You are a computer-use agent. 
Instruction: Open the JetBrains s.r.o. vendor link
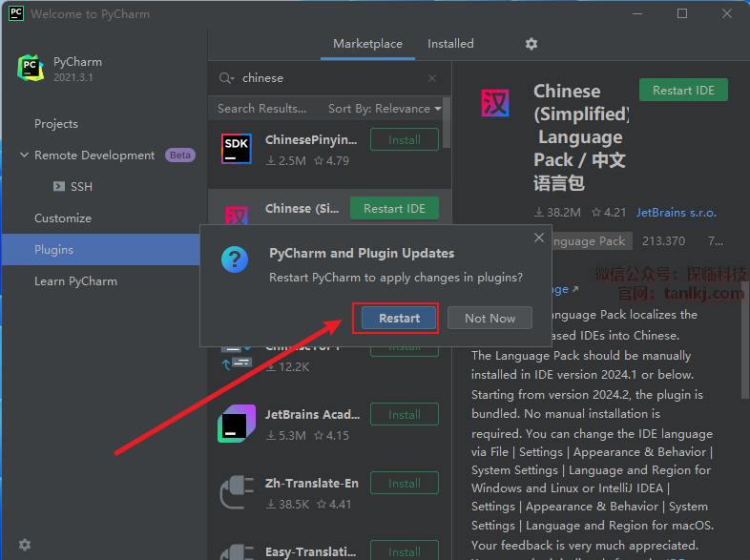[x=676, y=213]
